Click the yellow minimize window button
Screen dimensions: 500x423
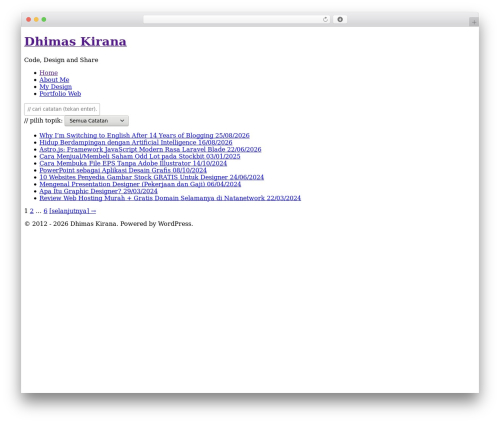point(36,19)
